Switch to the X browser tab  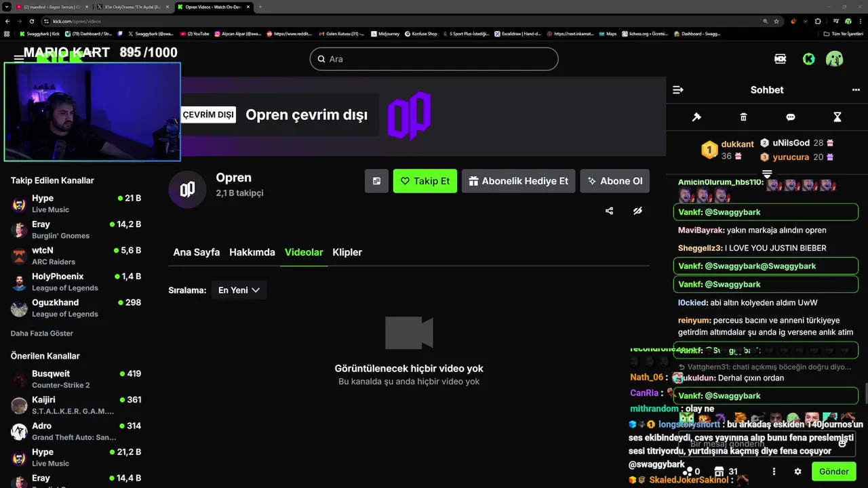tap(133, 7)
